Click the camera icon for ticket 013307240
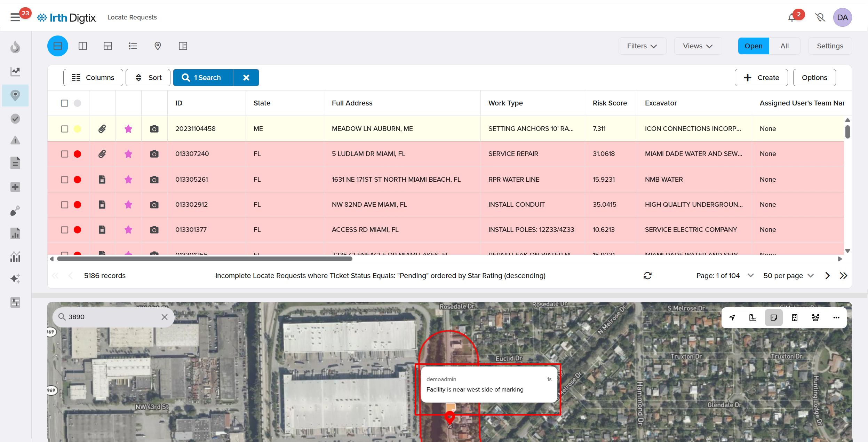 [154, 154]
